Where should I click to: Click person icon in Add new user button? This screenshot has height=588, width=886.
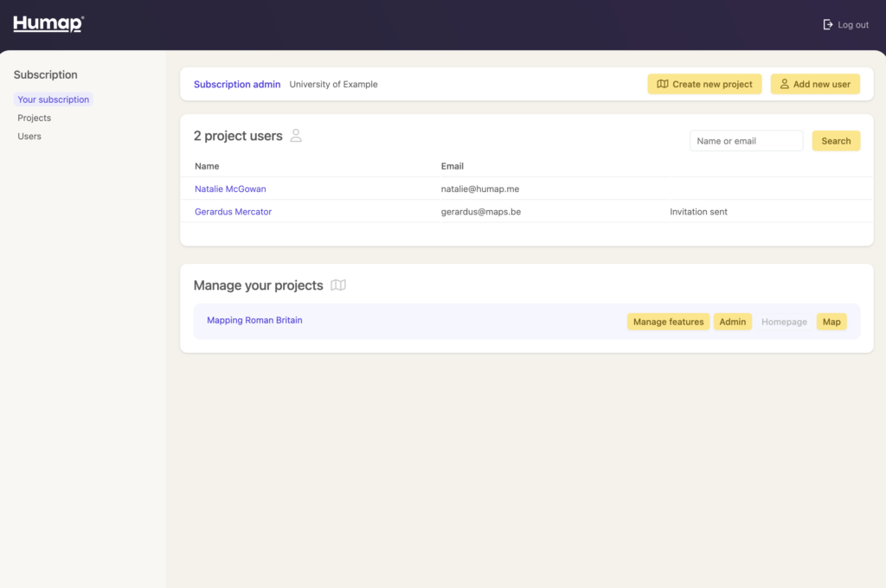[x=784, y=85]
